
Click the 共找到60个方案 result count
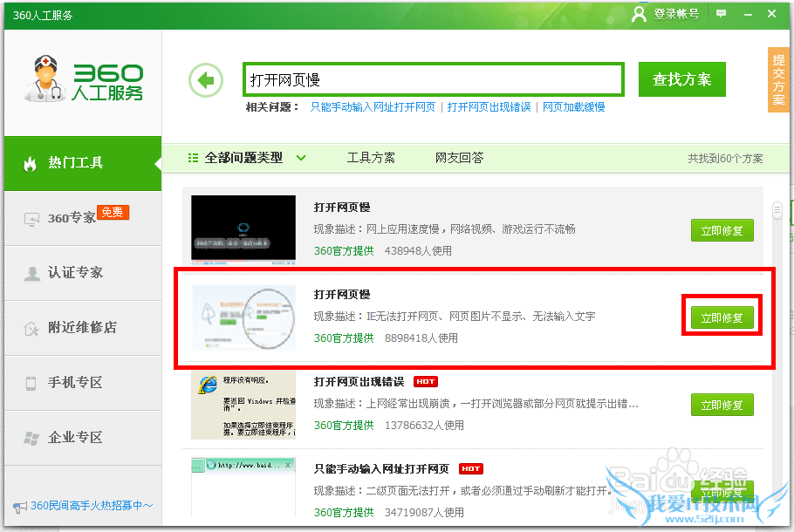click(725, 159)
